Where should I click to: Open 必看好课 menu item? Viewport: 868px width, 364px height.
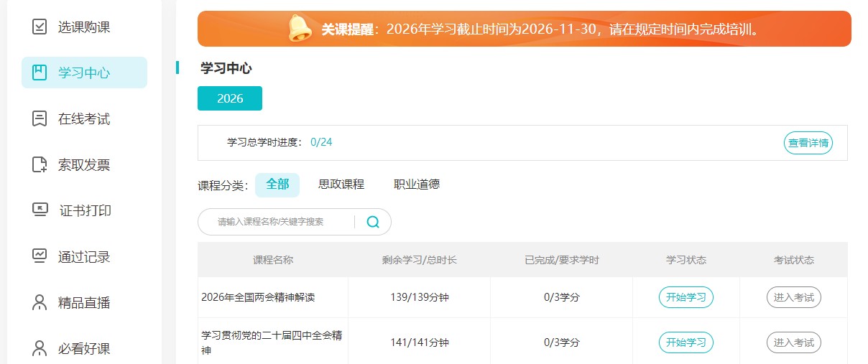pos(84,349)
